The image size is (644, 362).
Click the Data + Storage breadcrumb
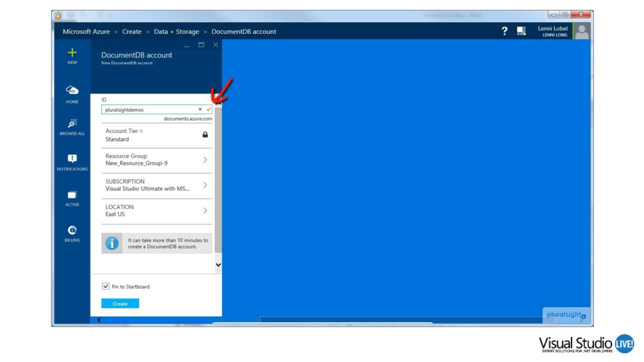[177, 31]
